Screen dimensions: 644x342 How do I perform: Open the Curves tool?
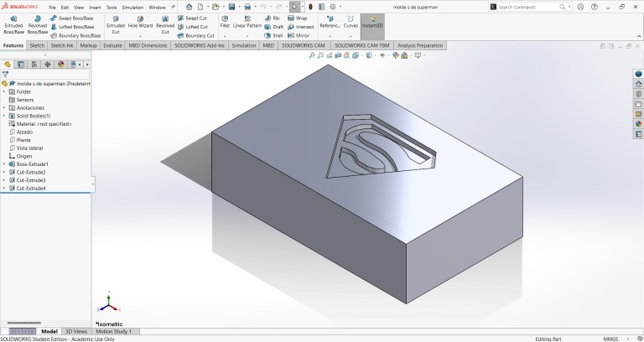(351, 23)
